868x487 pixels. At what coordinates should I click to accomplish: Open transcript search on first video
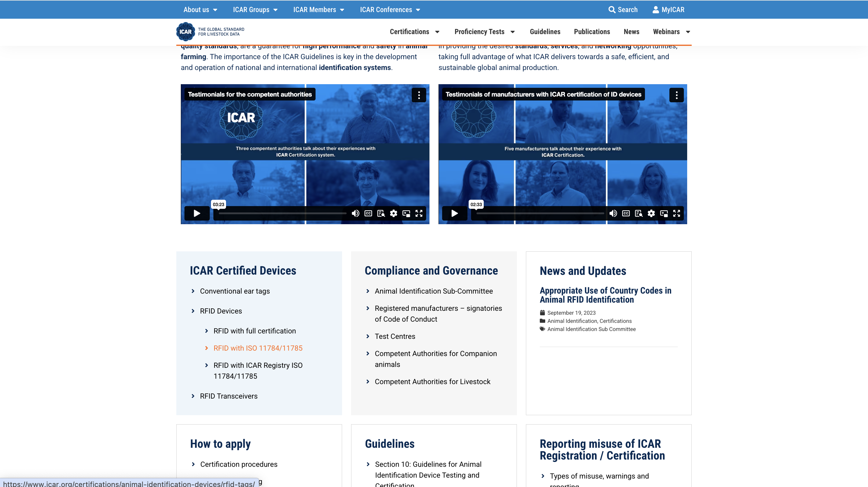pos(381,213)
